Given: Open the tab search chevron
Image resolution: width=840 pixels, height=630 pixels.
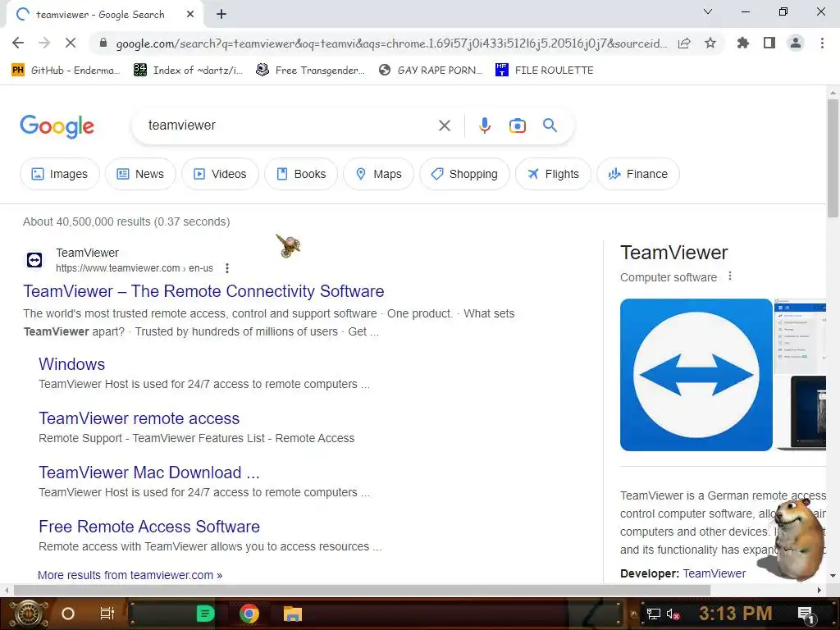Looking at the screenshot, I should pyautogui.click(x=708, y=11).
